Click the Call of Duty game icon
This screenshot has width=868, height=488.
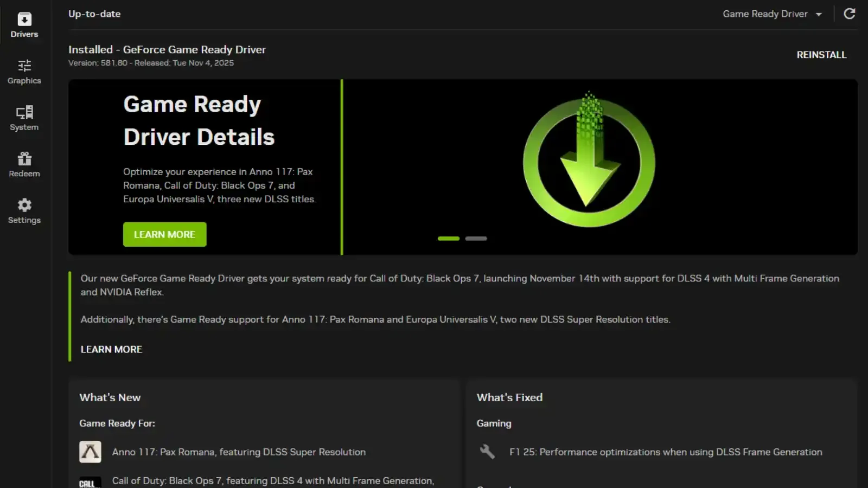(x=90, y=481)
